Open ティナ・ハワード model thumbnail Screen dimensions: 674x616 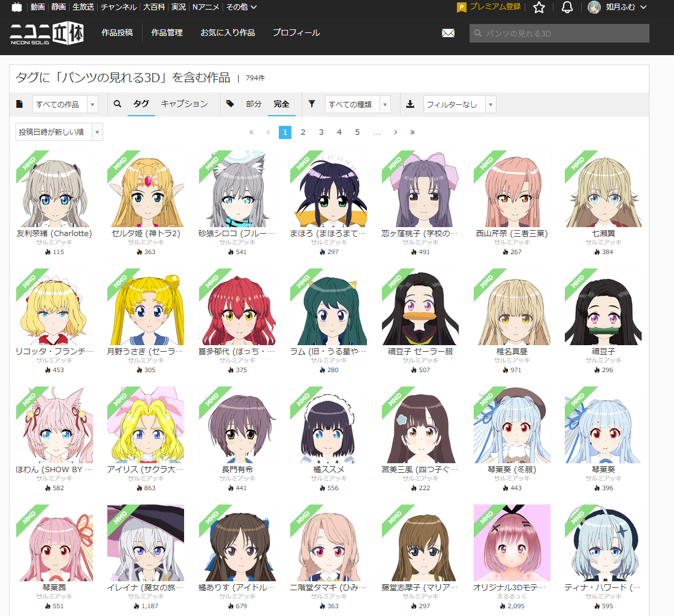pyautogui.click(x=603, y=543)
